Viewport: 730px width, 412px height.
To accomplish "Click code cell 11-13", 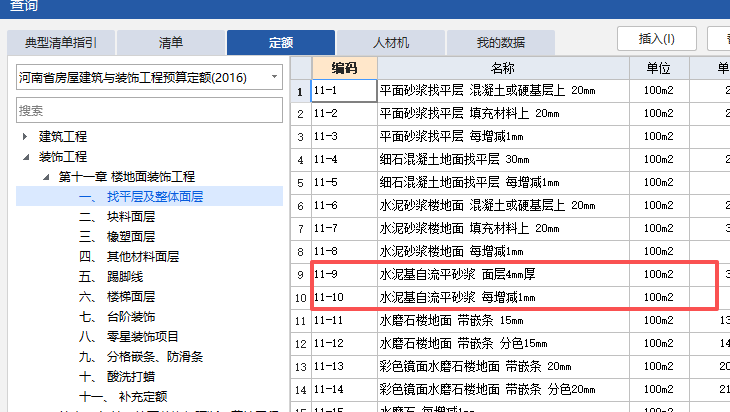I will pos(344,367).
